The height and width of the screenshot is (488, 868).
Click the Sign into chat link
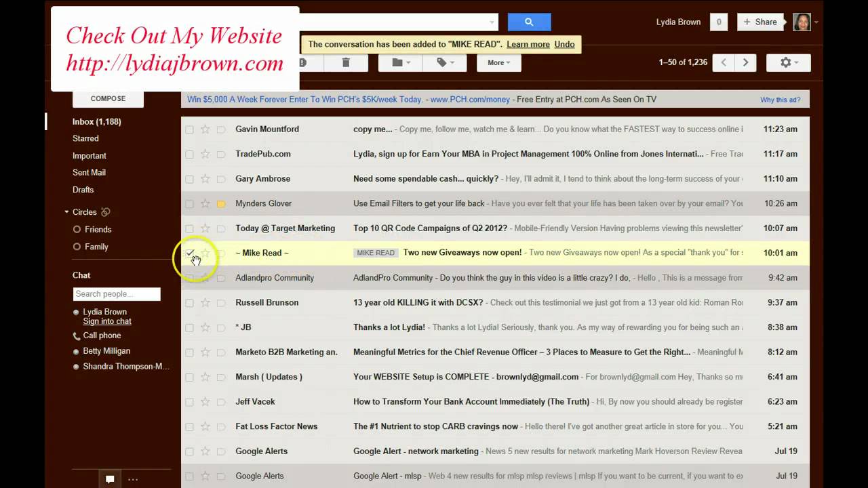pos(107,321)
